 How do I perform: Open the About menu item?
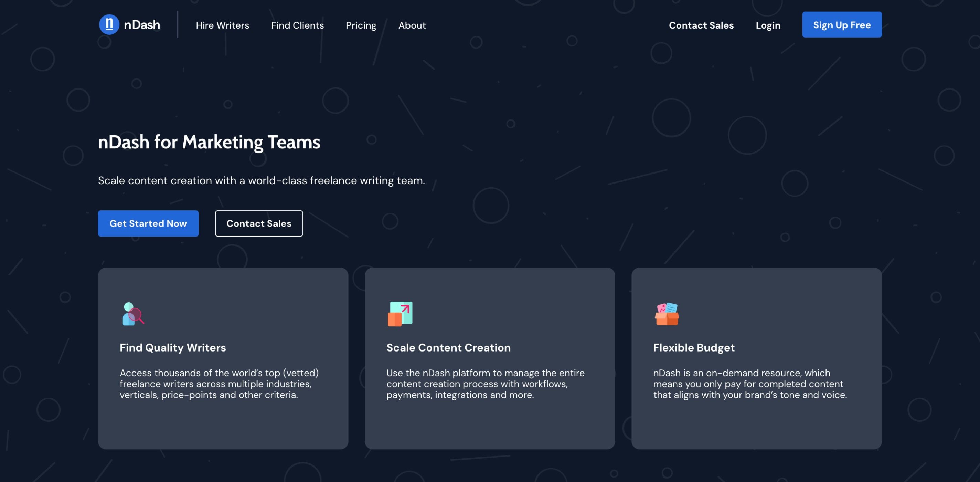(412, 25)
